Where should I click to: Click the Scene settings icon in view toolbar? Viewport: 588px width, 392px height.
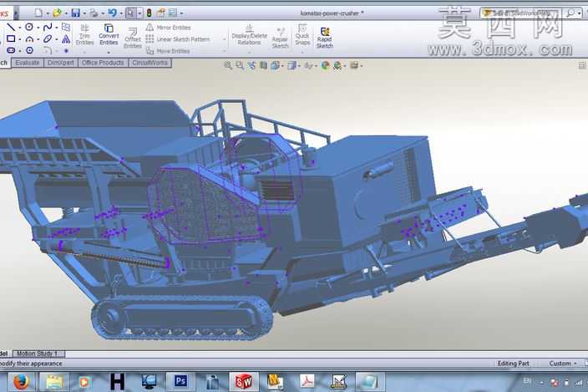(x=338, y=66)
